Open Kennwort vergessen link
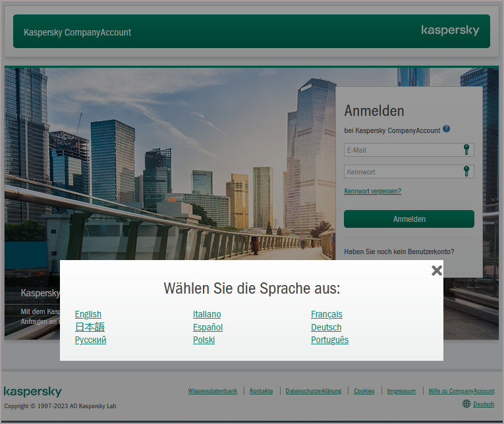The height and width of the screenshot is (424, 504). 372,191
